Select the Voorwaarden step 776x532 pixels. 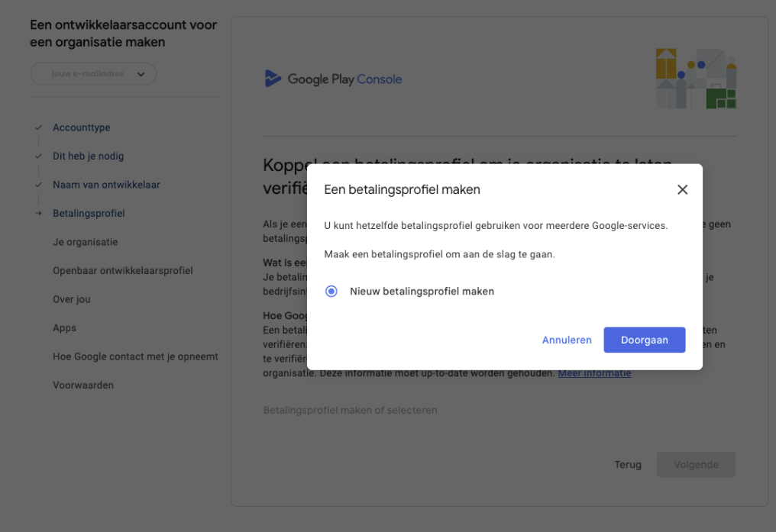(x=82, y=385)
